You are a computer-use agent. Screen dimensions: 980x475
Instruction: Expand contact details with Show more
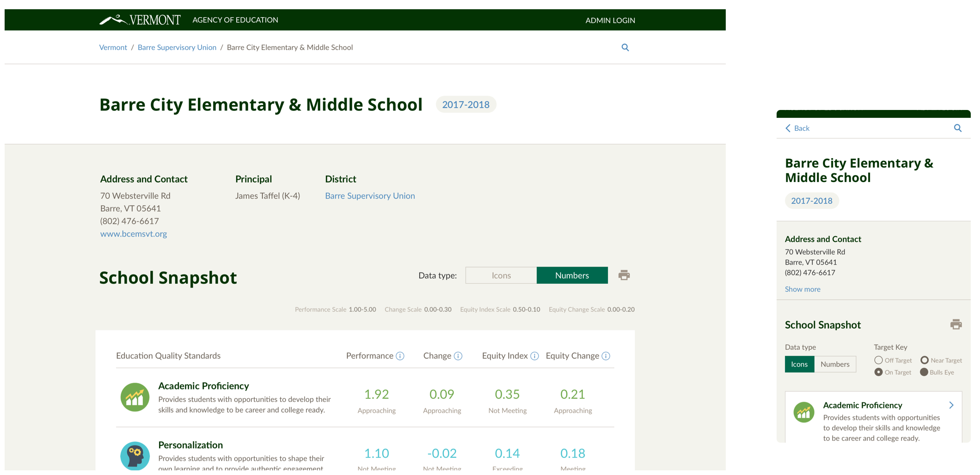(x=802, y=289)
